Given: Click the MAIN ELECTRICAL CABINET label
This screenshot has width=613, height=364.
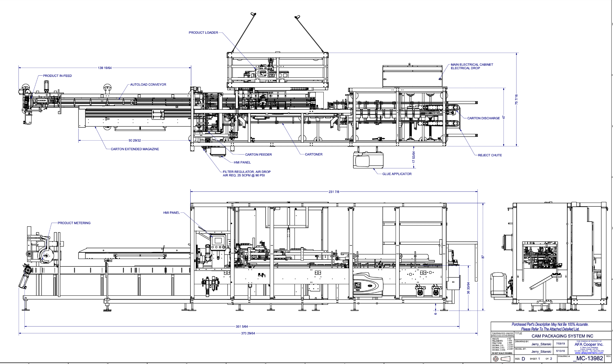Looking at the screenshot, I should pos(472,64).
